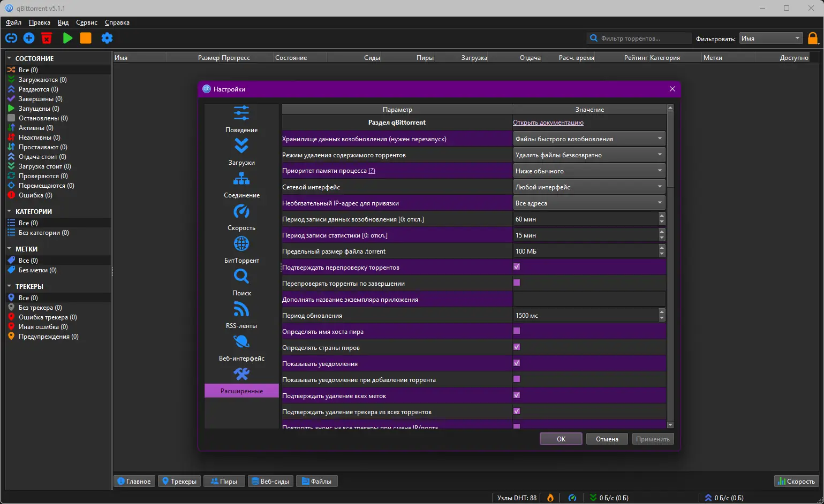Toggle Подтверждать перепроверку торрентов checkbox
The height and width of the screenshot is (504, 824).
pos(517,266)
